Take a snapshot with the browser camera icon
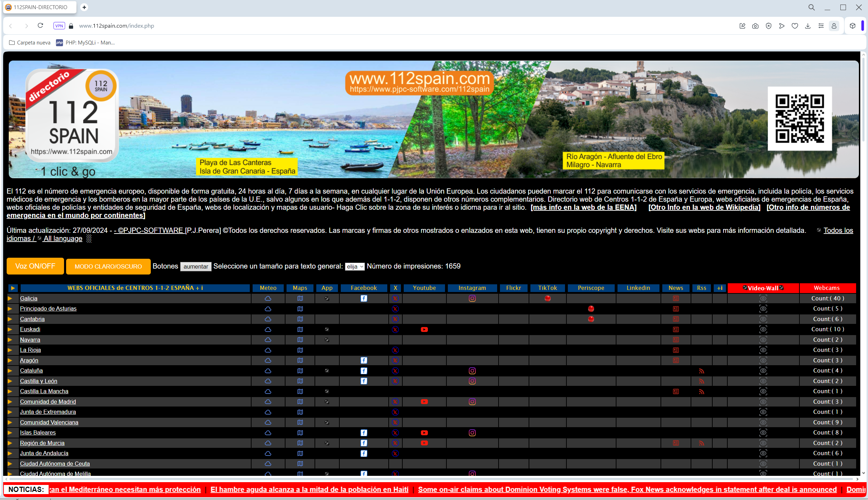The image size is (868, 500). coord(755,26)
